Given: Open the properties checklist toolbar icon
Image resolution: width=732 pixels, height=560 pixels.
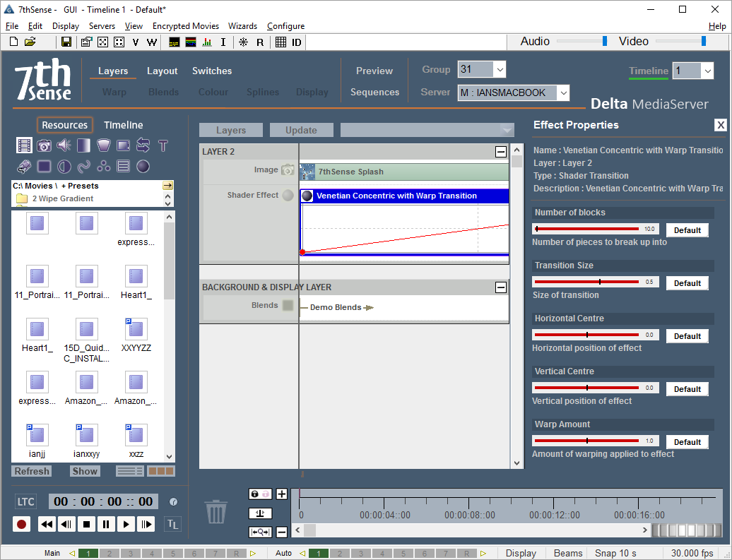Looking at the screenshot, I should pos(86,42).
